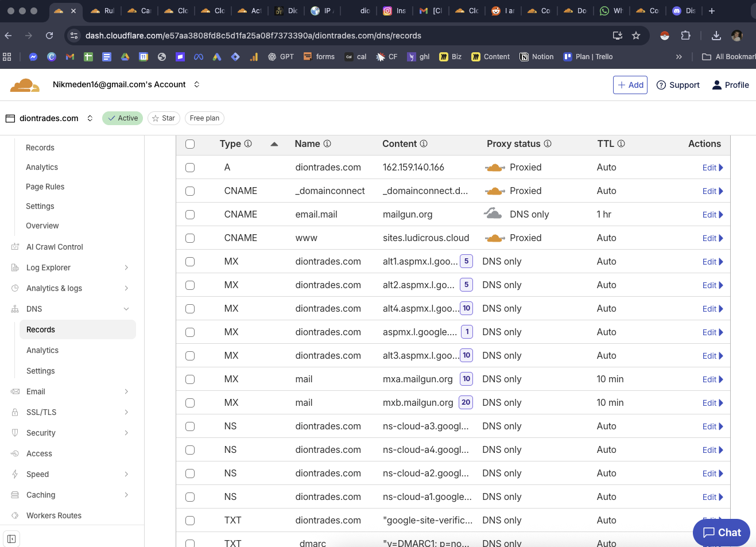Collapse the DNS sidebar section
This screenshot has width=756, height=547.
pyautogui.click(x=126, y=309)
